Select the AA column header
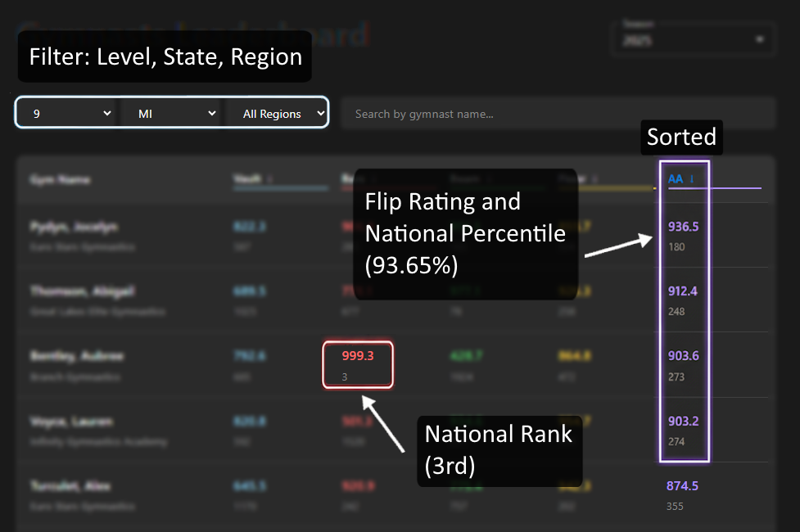This screenshot has height=532, width=800. click(675, 178)
